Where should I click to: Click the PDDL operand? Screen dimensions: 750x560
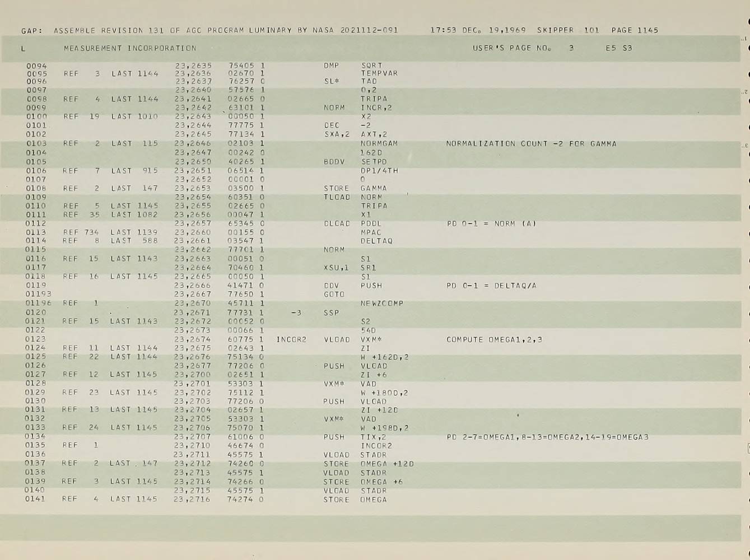point(371,224)
